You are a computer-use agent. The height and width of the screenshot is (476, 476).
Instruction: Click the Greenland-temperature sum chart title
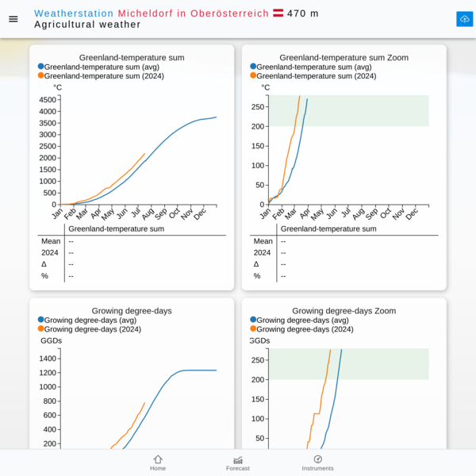(x=132, y=57)
